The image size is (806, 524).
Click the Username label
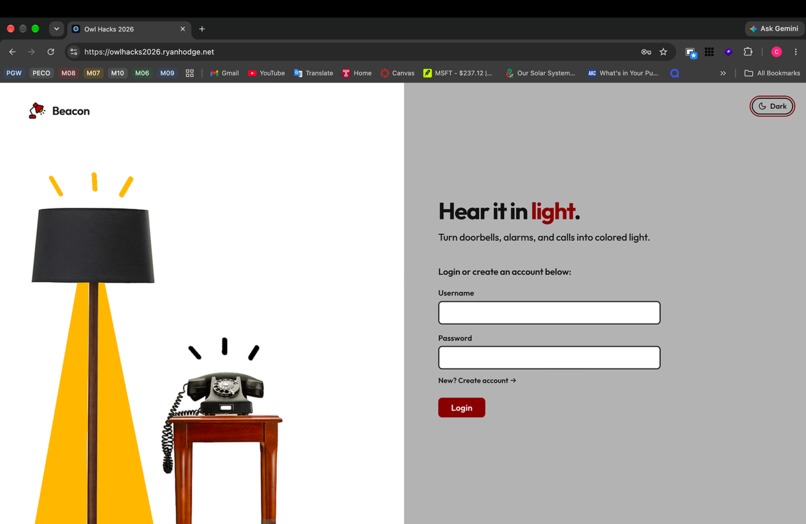pyautogui.click(x=456, y=293)
